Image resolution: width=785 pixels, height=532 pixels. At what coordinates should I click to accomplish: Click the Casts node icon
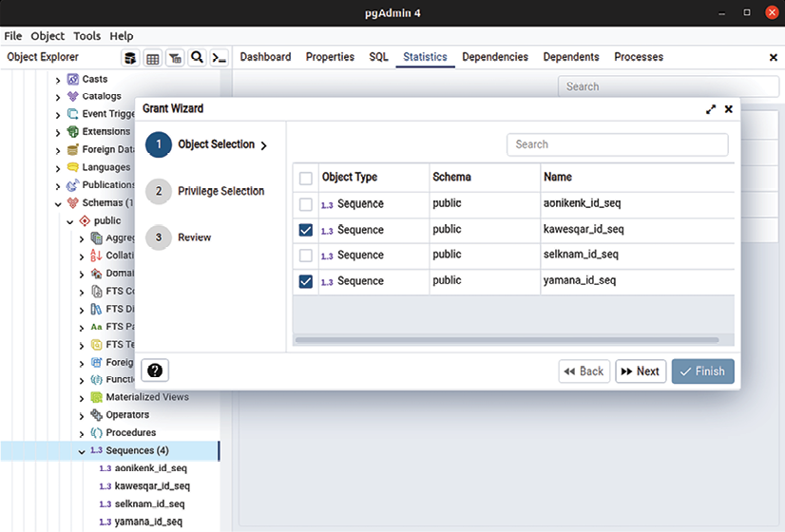[x=73, y=79]
